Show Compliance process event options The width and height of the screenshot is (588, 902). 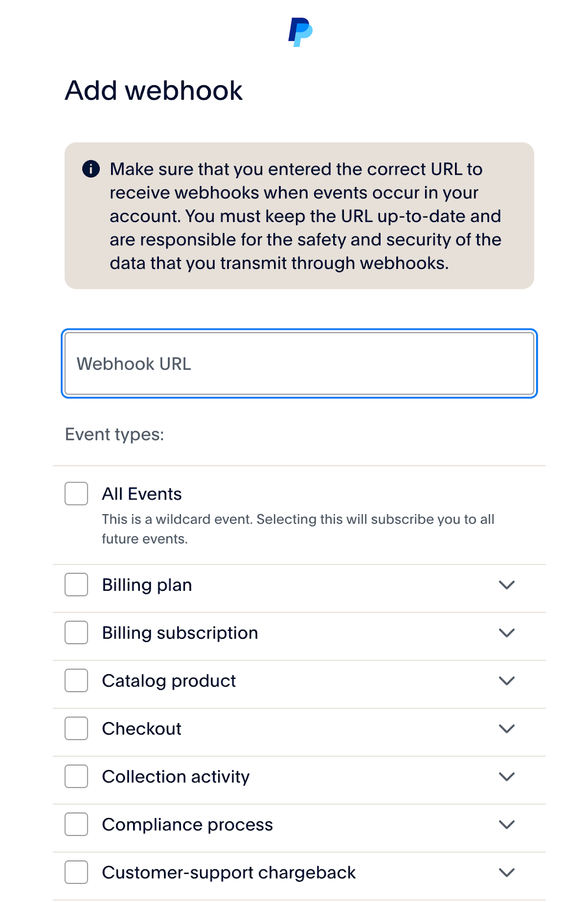[507, 825]
